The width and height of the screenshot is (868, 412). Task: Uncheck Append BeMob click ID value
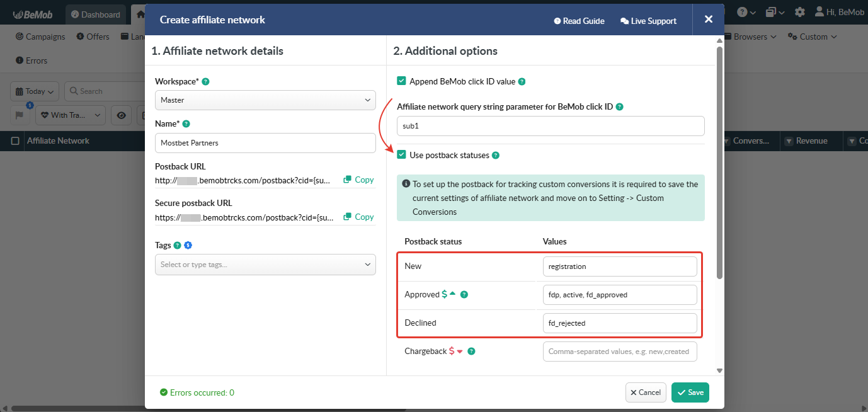[401, 81]
